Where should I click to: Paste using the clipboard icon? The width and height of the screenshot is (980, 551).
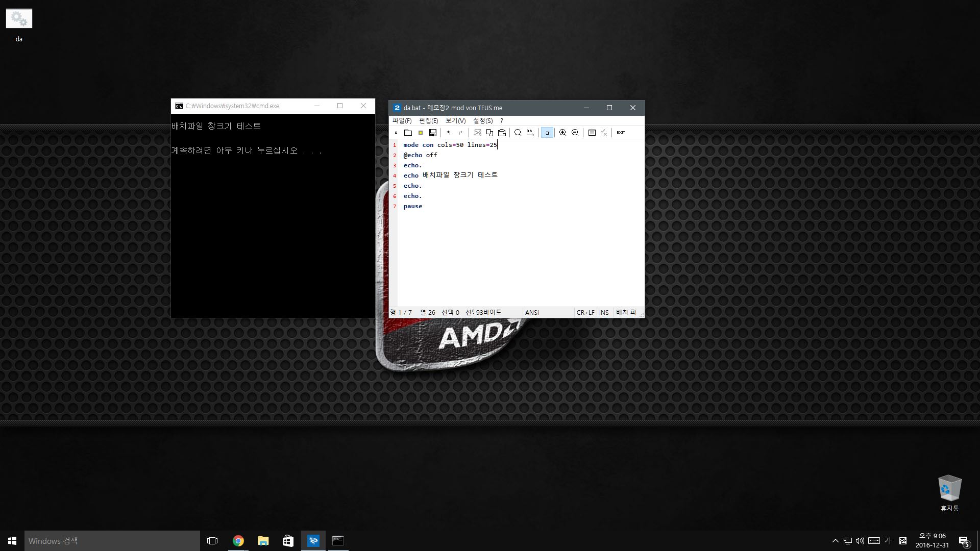pyautogui.click(x=502, y=133)
